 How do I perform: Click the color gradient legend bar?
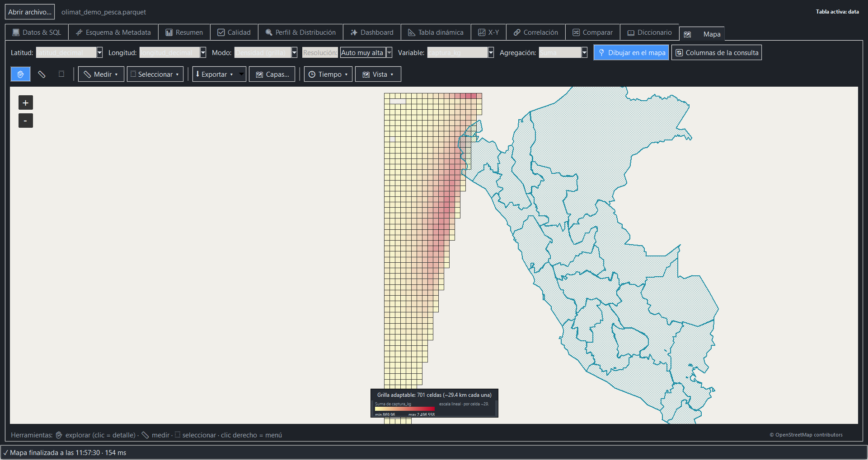pos(405,409)
